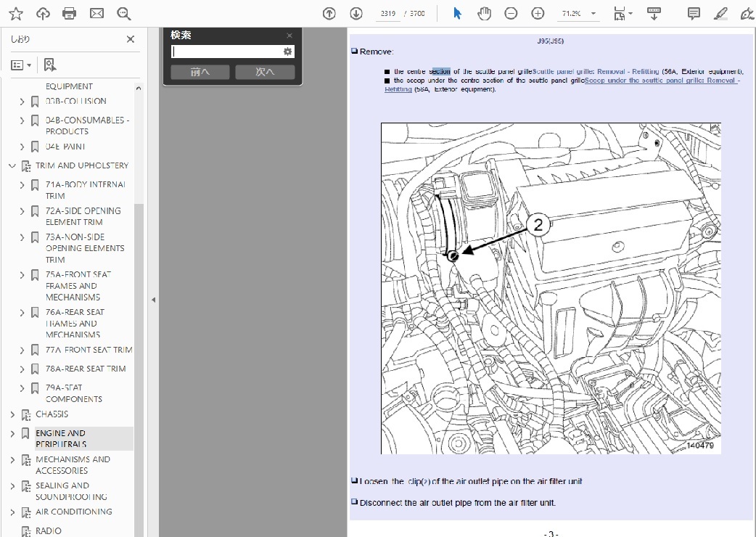Expand ENGINE AND PERIPHERALS section

click(x=12, y=433)
